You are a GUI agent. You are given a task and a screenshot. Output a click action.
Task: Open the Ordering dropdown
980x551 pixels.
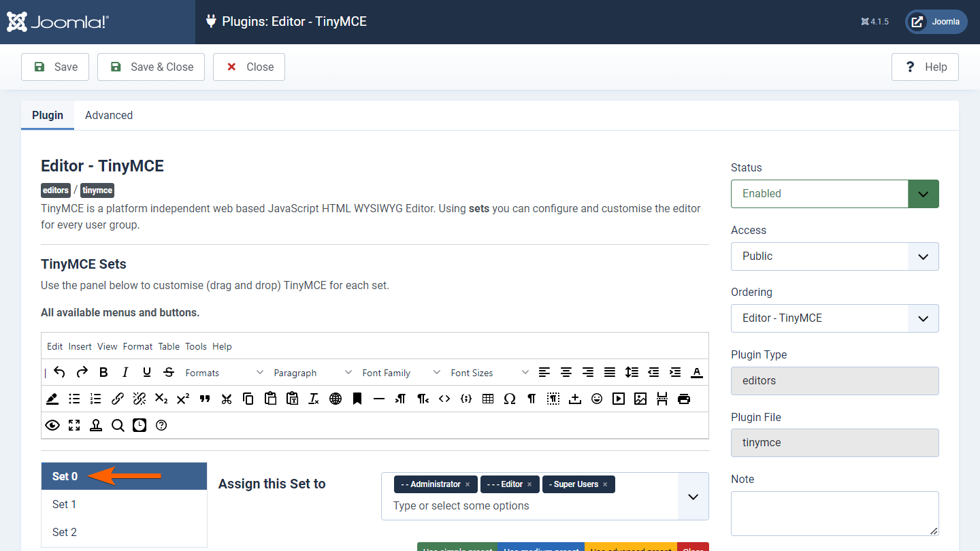(835, 318)
